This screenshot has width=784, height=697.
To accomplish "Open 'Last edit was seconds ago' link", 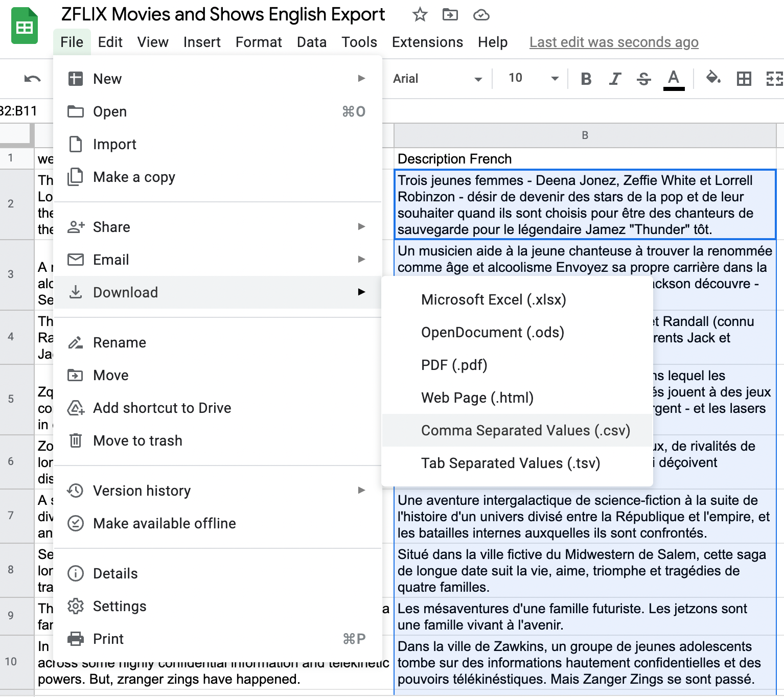I will [614, 42].
